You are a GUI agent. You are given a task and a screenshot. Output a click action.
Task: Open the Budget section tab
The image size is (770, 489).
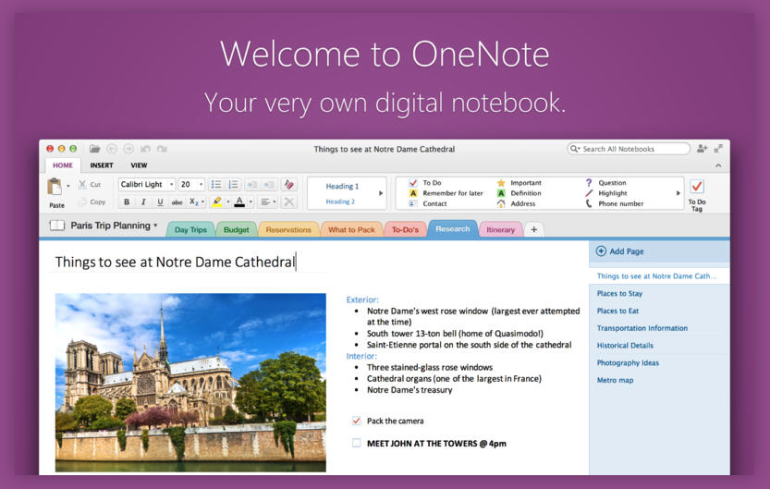coord(236,229)
